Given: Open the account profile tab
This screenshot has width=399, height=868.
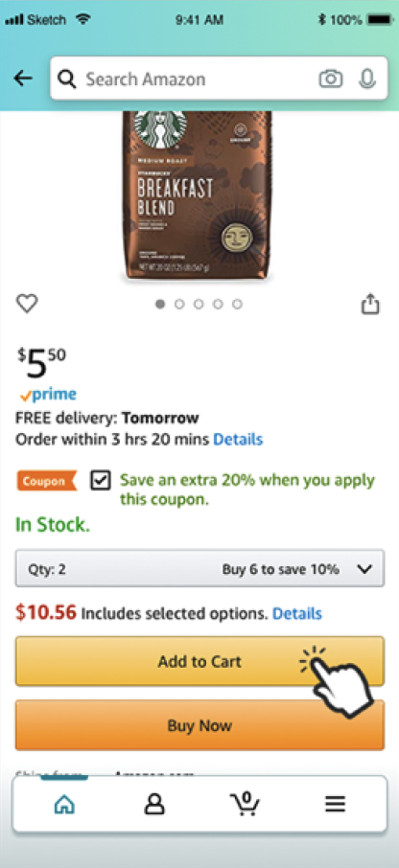Looking at the screenshot, I should [x=154, y=804].
